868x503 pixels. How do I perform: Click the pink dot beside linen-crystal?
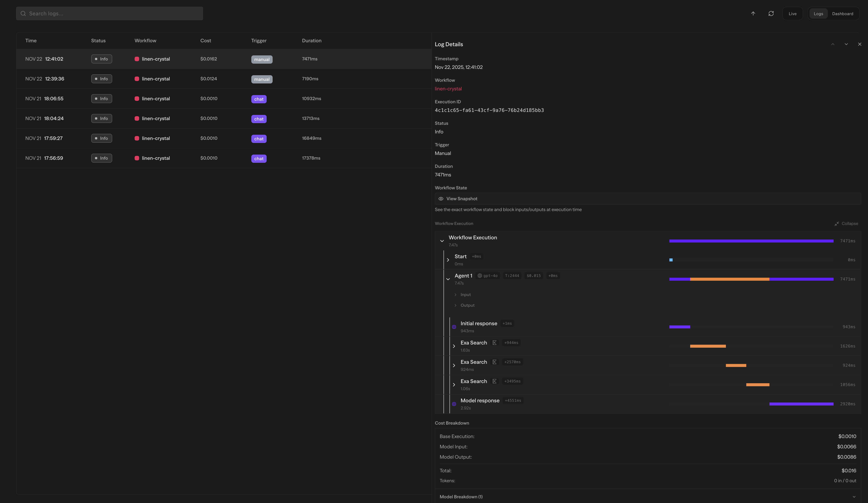click(137, 59)
